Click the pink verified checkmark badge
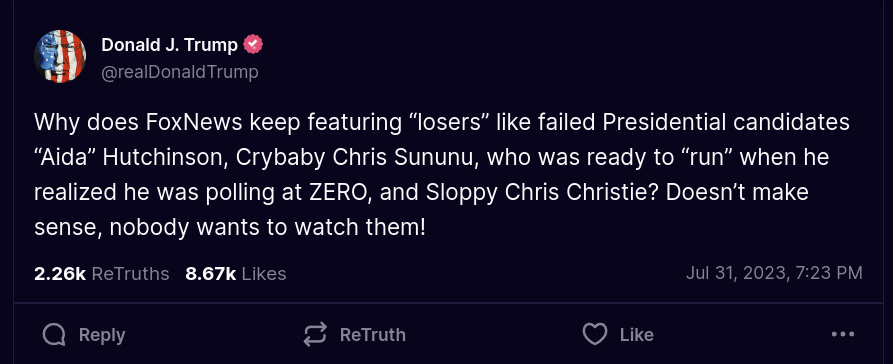893x364 pixels. 253,44
